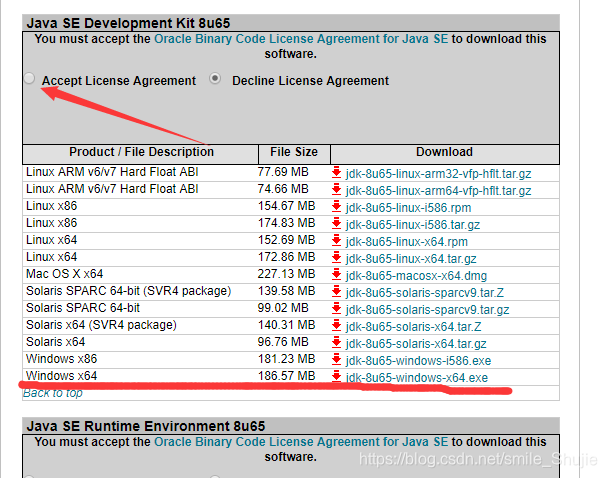
Task: Click the '172.86 MB' file size
Action: (286, 257)
